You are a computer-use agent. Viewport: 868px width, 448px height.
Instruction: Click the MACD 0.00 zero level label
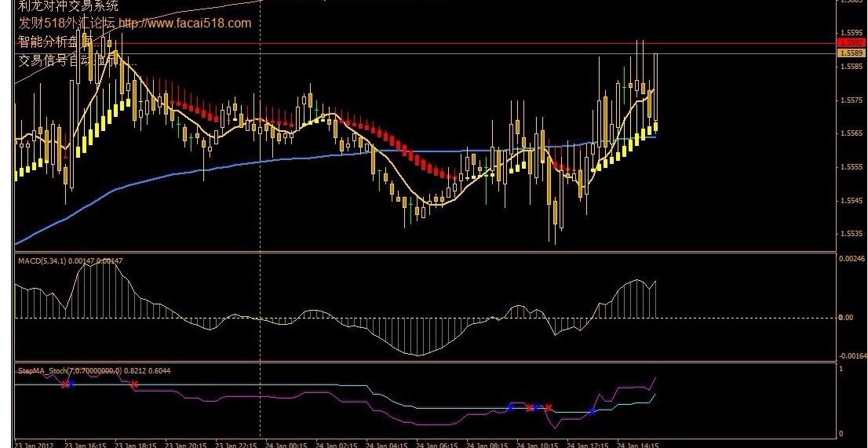point(845,318)
